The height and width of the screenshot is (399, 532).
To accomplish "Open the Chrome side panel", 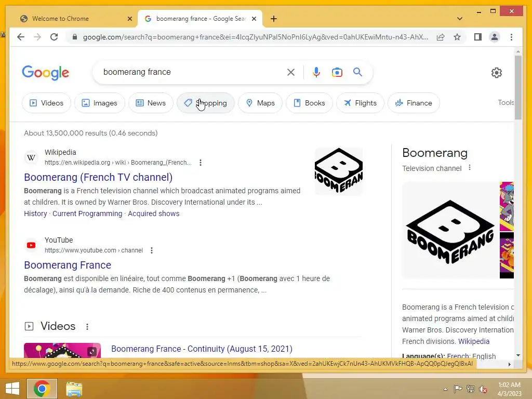I will [x=478, y=37].
